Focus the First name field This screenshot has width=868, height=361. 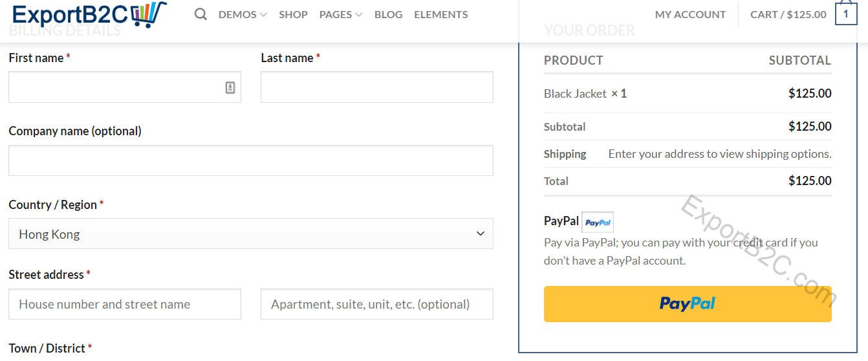125,87
